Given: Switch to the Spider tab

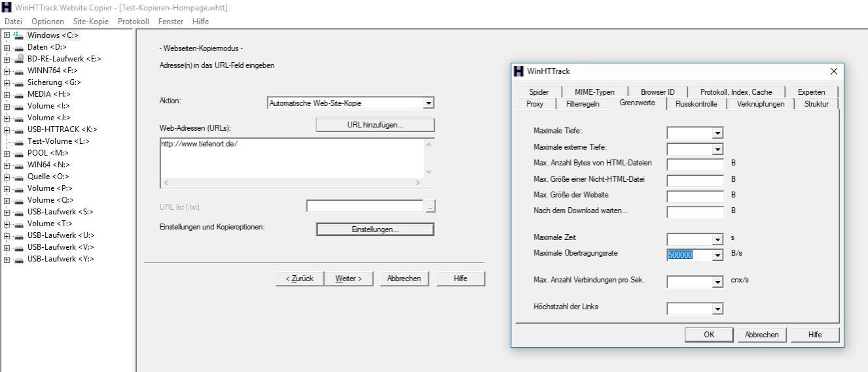Looking at the screenshot, I should [539, 92].
